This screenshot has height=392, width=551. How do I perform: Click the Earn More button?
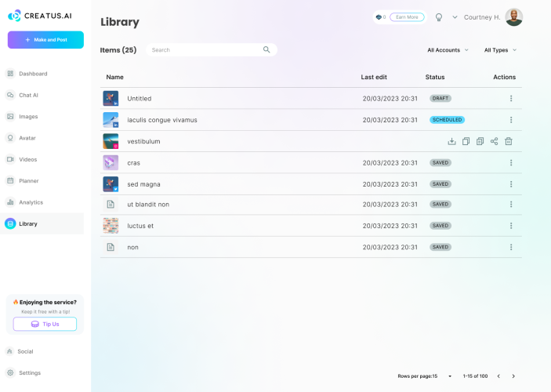(x=407, y=17)
